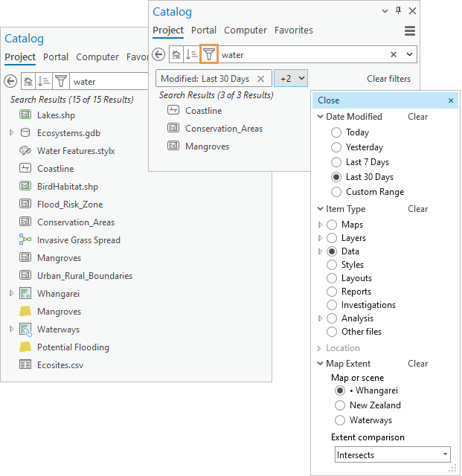The image size is (462, 476).
Task: Select the Last 7 Days radio button
Action: tap(338, 162)
